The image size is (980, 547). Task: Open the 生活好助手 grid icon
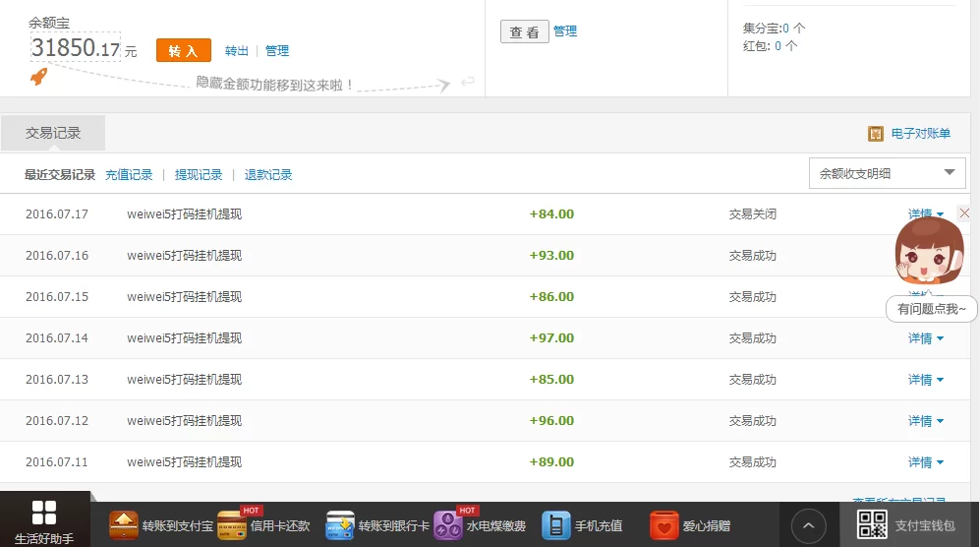click(x=44, y=513)
